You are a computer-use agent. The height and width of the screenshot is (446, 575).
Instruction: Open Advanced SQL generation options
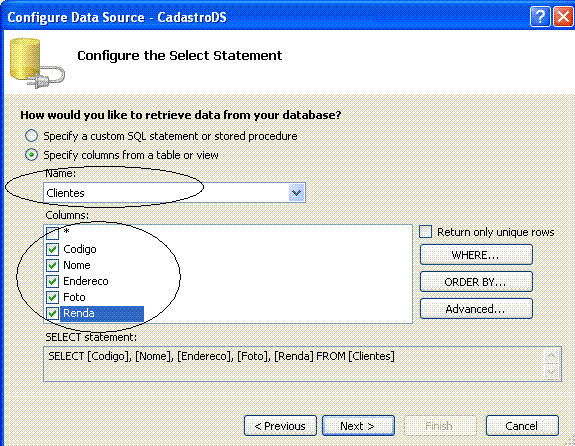click(x=476, y=309)
